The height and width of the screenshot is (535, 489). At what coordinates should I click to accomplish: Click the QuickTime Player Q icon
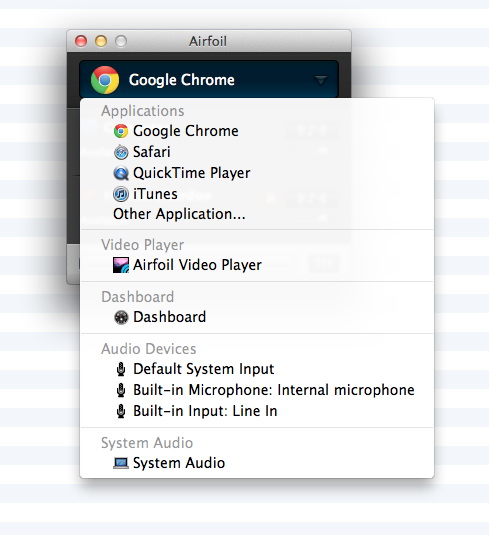point(121,173)
